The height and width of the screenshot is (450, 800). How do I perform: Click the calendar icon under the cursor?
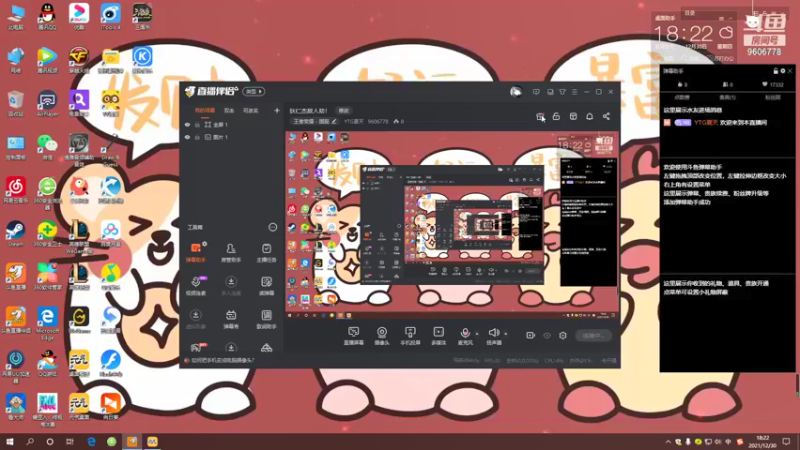click(x=540, y=116)
